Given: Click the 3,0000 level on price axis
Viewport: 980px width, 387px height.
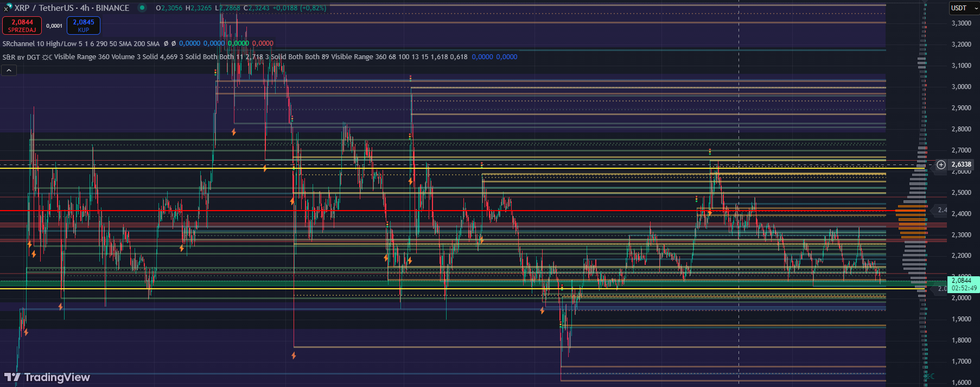Looking at the screenshot, I should (x=961, y=87).
